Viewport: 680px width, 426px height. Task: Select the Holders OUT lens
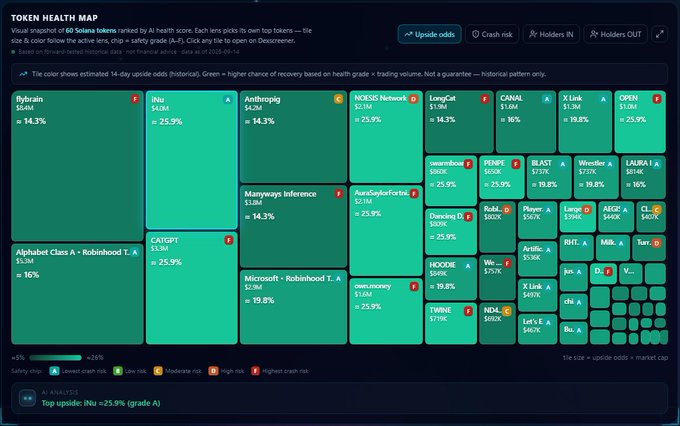coord(615,34)
